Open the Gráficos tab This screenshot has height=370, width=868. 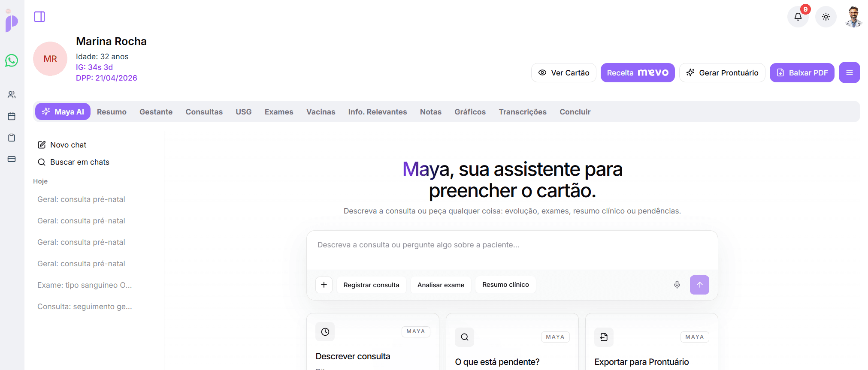pos(470,112)
